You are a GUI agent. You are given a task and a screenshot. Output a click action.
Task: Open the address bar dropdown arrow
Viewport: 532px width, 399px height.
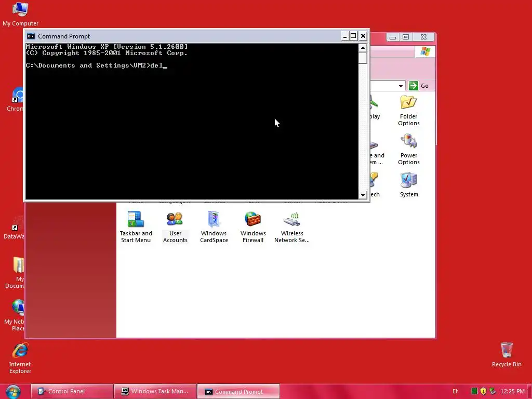[x=401, y=86]
